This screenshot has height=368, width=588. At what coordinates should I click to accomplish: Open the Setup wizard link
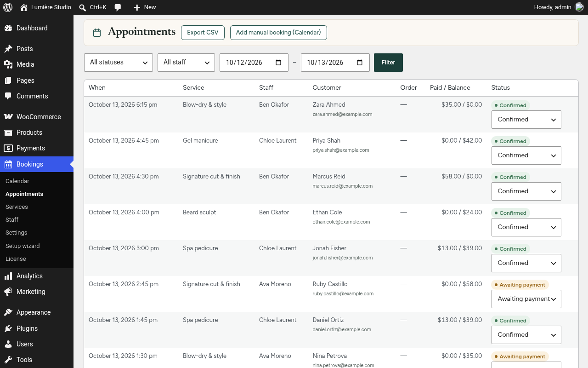[x=23, y=246]
